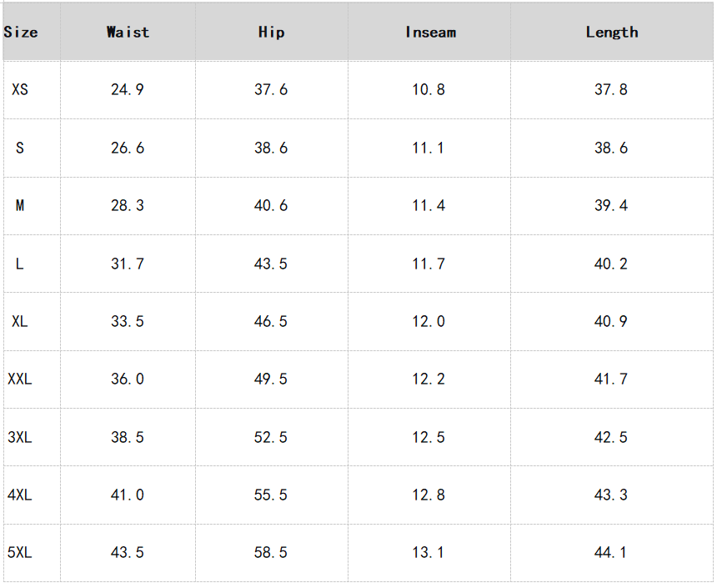
Task: Select length value 41.7 for XXL
Action: point(611,379)
